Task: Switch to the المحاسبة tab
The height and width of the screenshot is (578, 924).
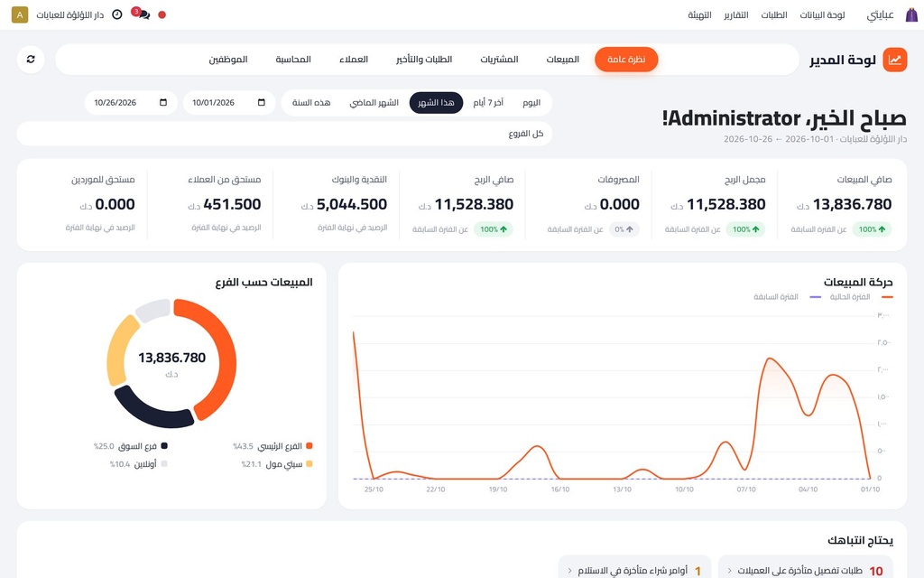Action: click(x=293, y=60)
